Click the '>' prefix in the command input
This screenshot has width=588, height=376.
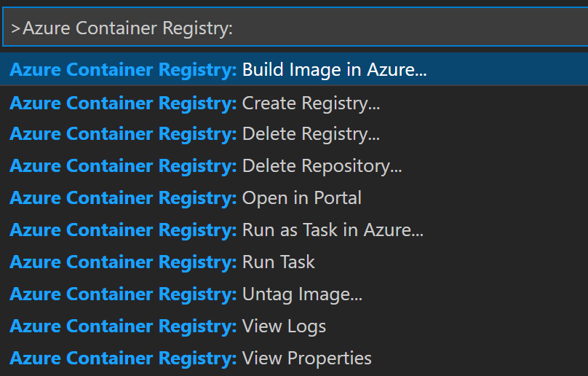15,28
